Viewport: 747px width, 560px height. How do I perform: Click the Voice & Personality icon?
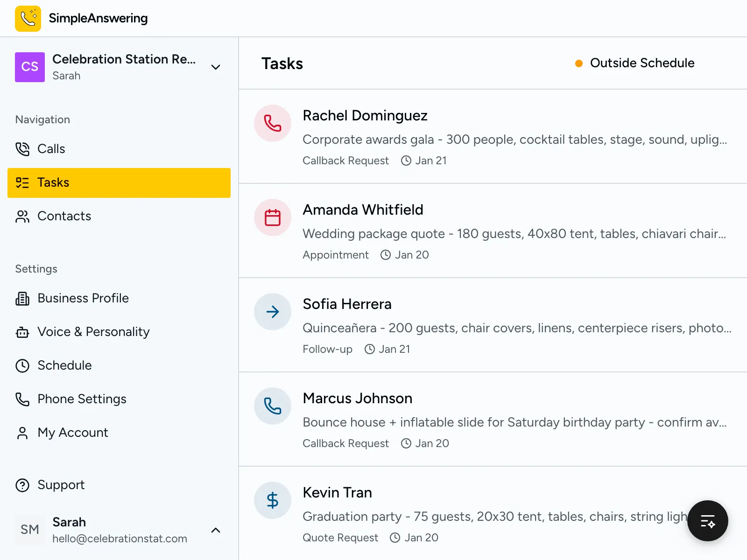pyautogui.click(x=22, y=332)
